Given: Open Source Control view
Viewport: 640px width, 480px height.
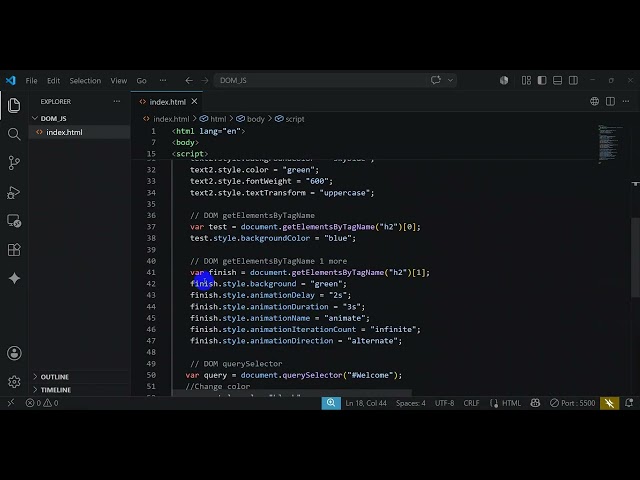Looking at the screenshot, I should coord(14,163).
